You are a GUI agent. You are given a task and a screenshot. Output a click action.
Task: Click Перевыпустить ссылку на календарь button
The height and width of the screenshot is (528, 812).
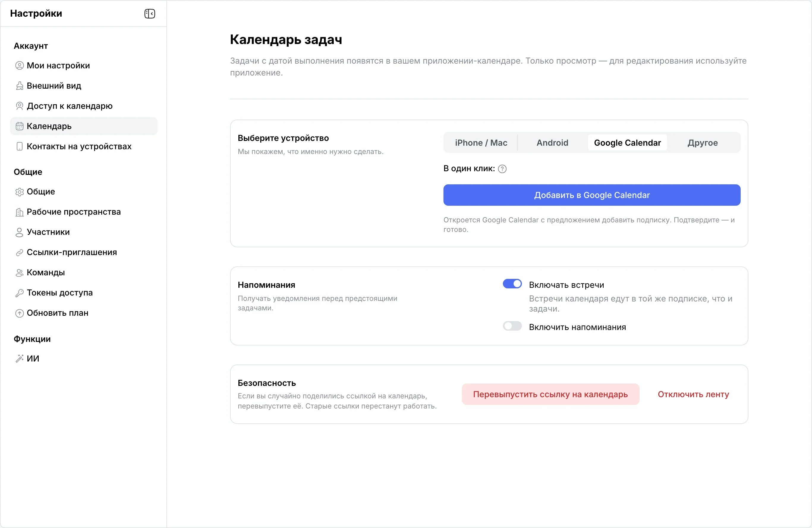click(550, 394)
